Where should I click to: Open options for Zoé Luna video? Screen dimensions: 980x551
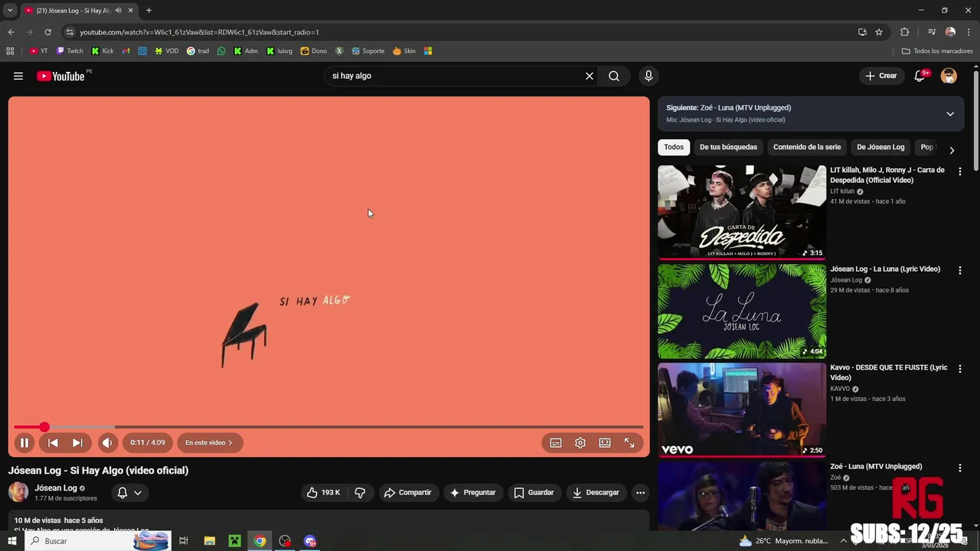959,468
